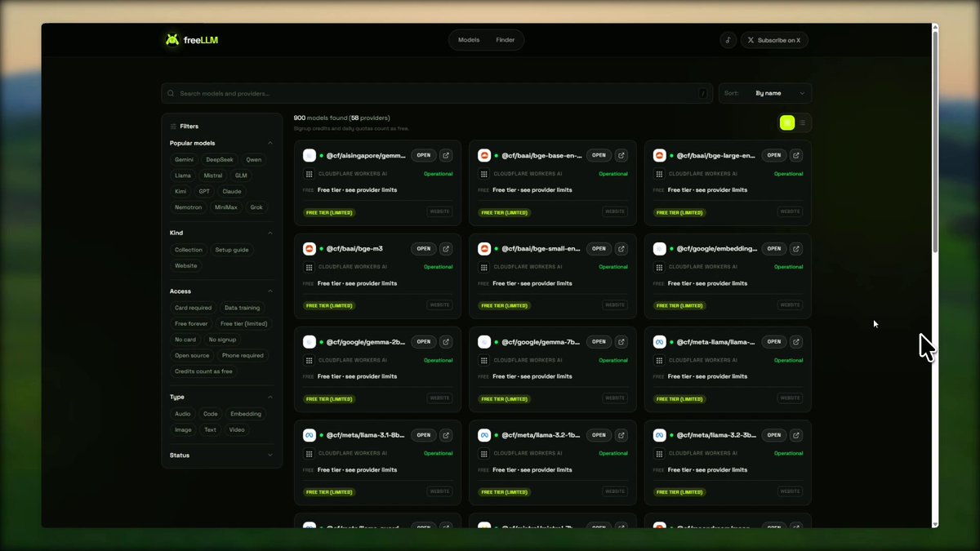Collapse the Access filter section

(270, 291)
